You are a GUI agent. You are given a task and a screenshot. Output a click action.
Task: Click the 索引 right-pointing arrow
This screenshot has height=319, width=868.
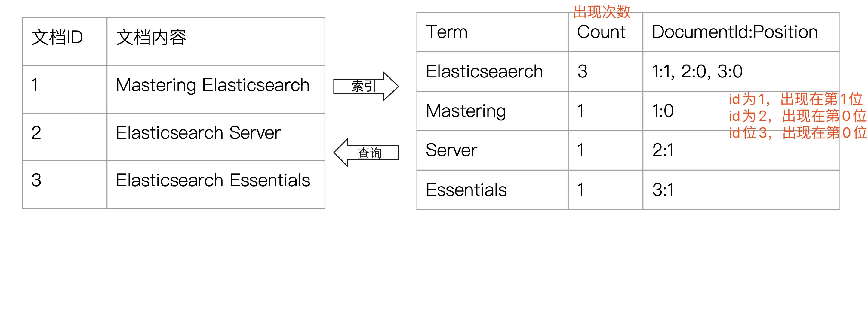tap(366, 86)
